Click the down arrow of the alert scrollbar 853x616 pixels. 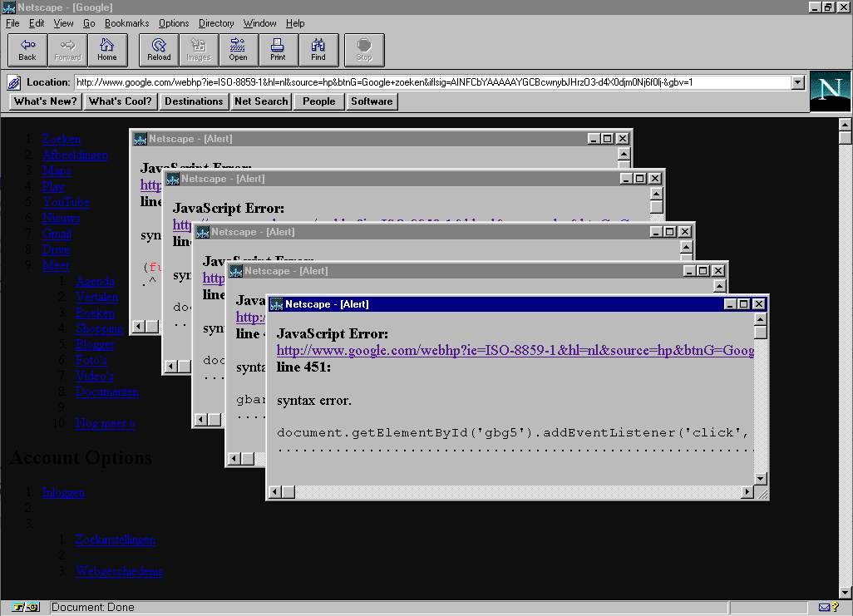click(760, 477)
